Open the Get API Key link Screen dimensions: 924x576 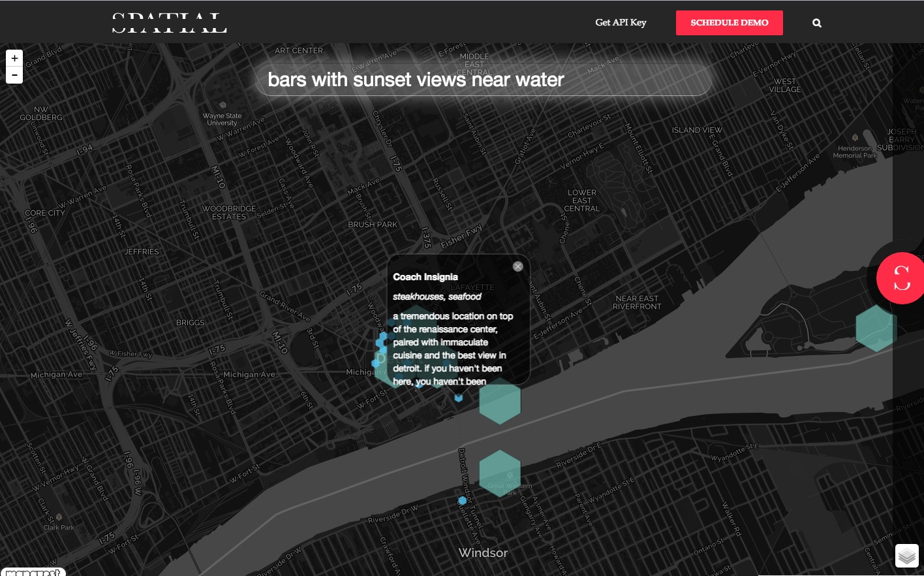pyautogui.click(x=621, y=23)
